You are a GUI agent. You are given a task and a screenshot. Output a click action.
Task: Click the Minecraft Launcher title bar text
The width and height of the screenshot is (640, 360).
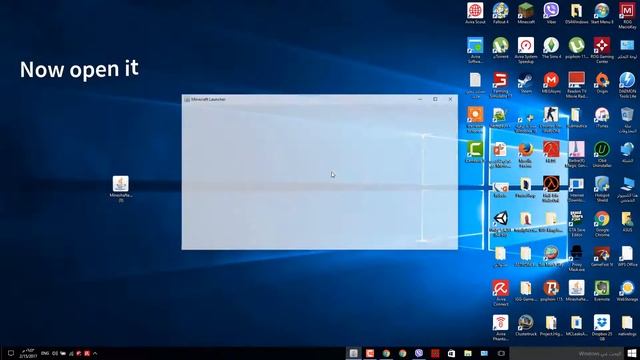point(209,99)
